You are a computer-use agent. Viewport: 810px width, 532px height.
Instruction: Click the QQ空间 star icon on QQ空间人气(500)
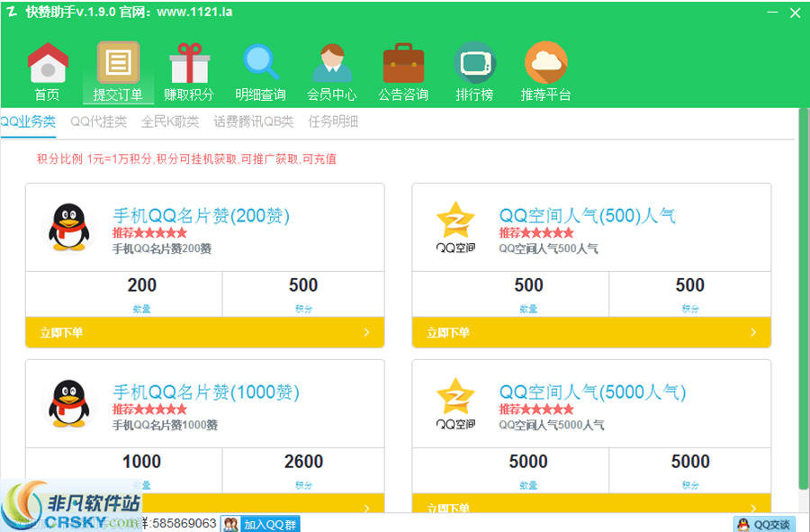[x=456, y=221]
